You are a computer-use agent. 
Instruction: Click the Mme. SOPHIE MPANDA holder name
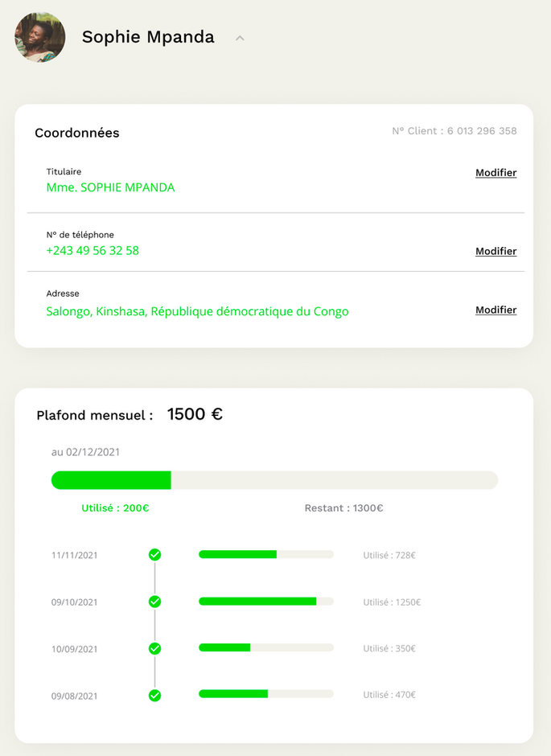click(x=110, y=187)
